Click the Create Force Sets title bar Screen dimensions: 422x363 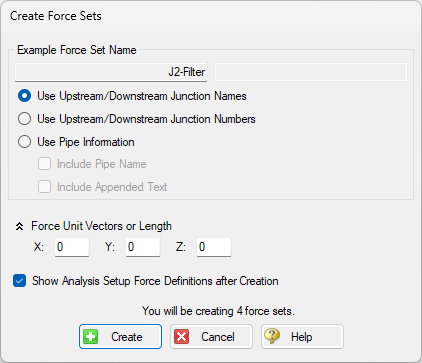click(x=211, y=16)
